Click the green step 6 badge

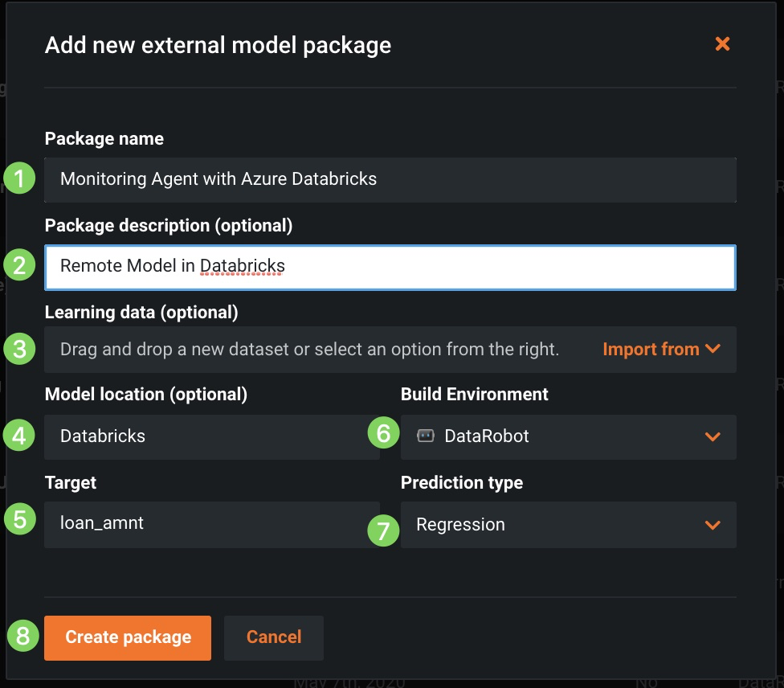pos(383,434)
